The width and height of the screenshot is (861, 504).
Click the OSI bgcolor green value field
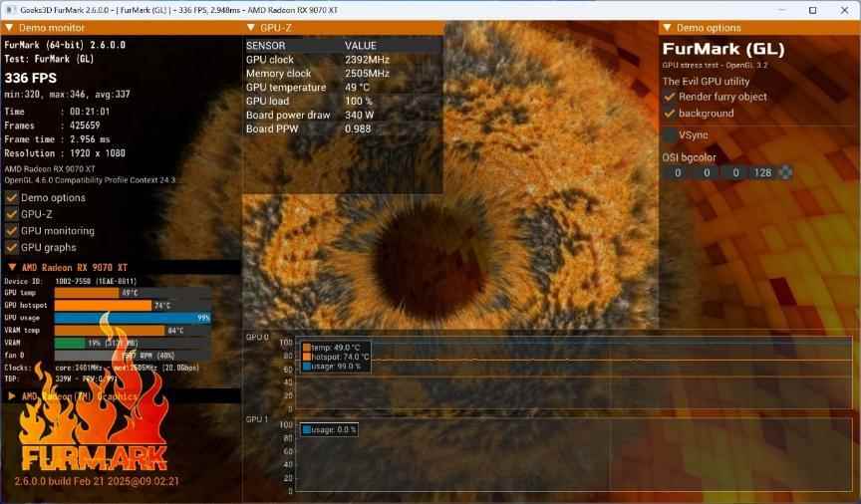click(707, 173)
